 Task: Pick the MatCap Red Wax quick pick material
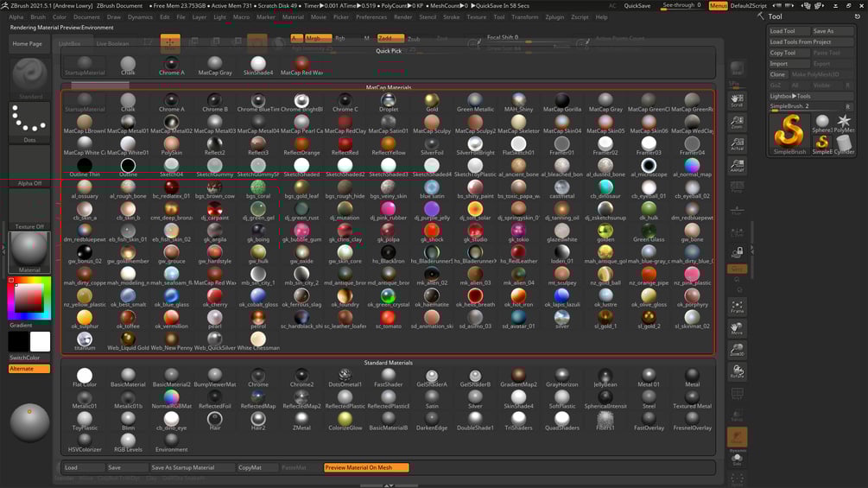pyautogui.click(x=301, y=64)
